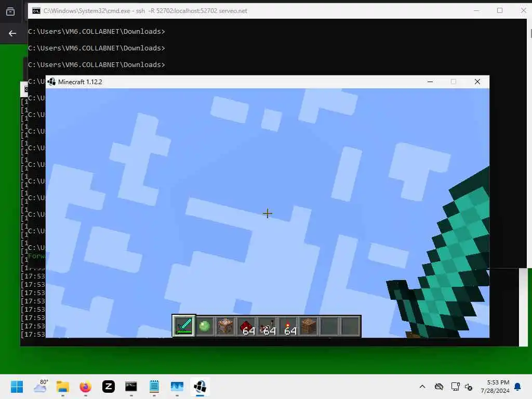This screenshot has height=399, width=532.
Task: Click the first C:\Users\VM6.COLLABNET\Downloads> prompt line
Action: click(96, 32)
